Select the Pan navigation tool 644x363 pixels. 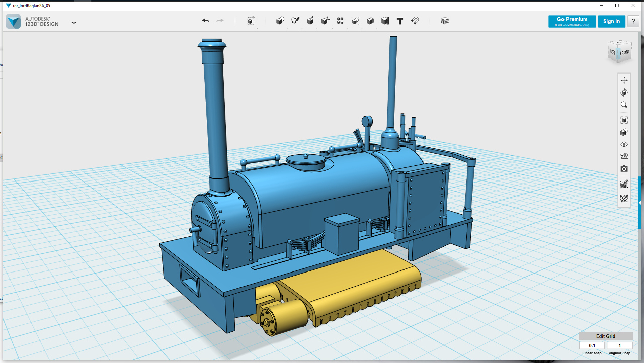point(624,80)
